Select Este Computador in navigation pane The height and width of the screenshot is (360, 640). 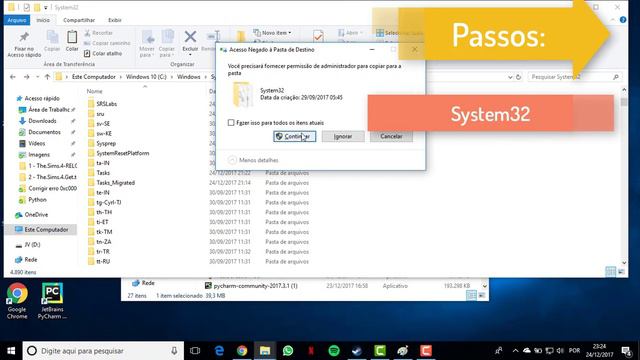(x=41, y=230)
